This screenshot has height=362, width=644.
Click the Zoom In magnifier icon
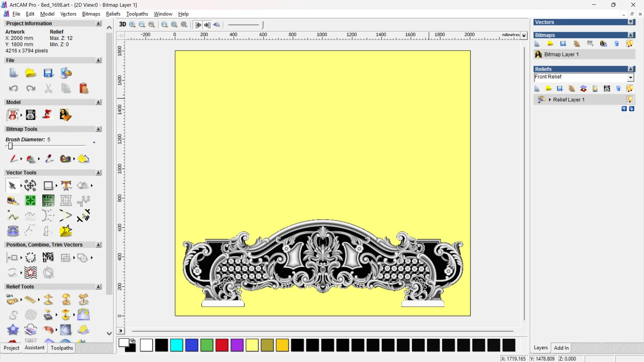click(x=132, y=24)
